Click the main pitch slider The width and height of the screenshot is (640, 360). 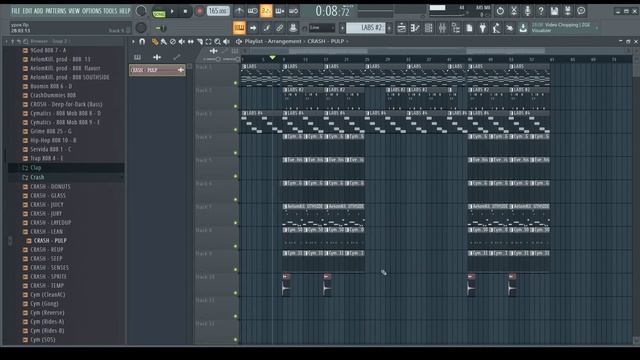click(161, 28)
